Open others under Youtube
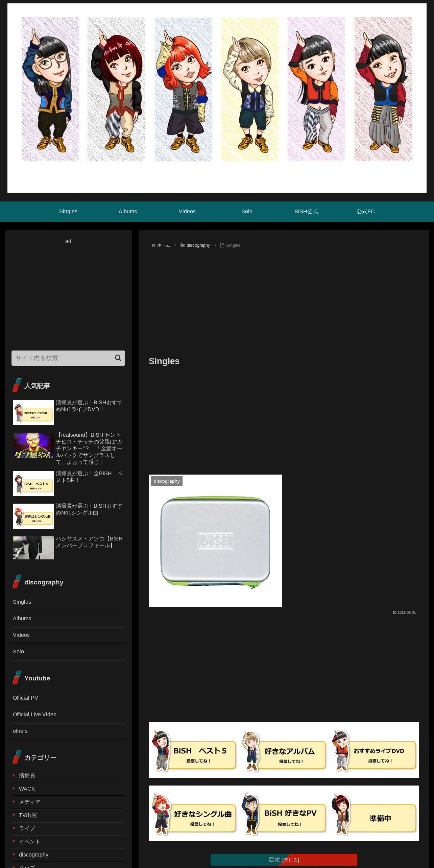The image size is (434, 868). 68,731
